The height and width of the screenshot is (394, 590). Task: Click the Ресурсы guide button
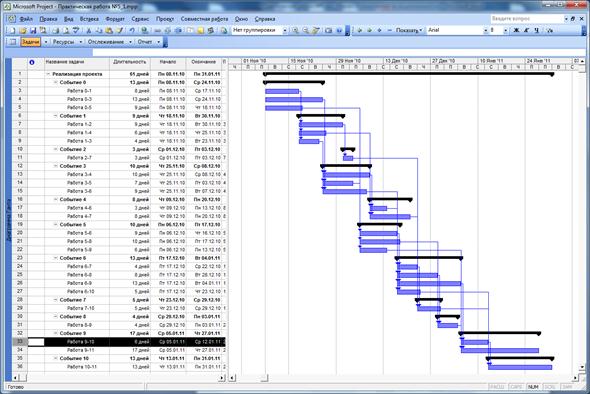click(63, 42)
